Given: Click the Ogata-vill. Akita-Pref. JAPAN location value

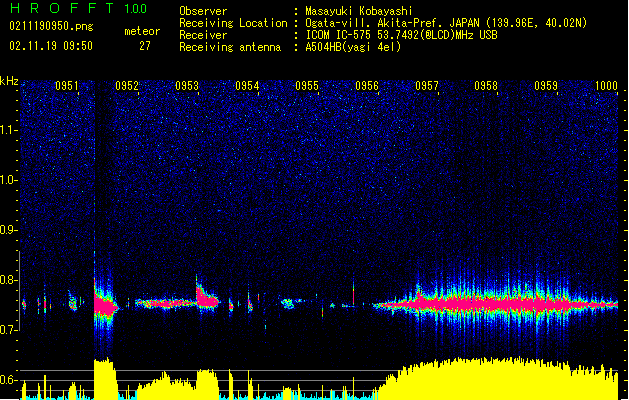Looking at the screenshot, I should coord(446,23).
